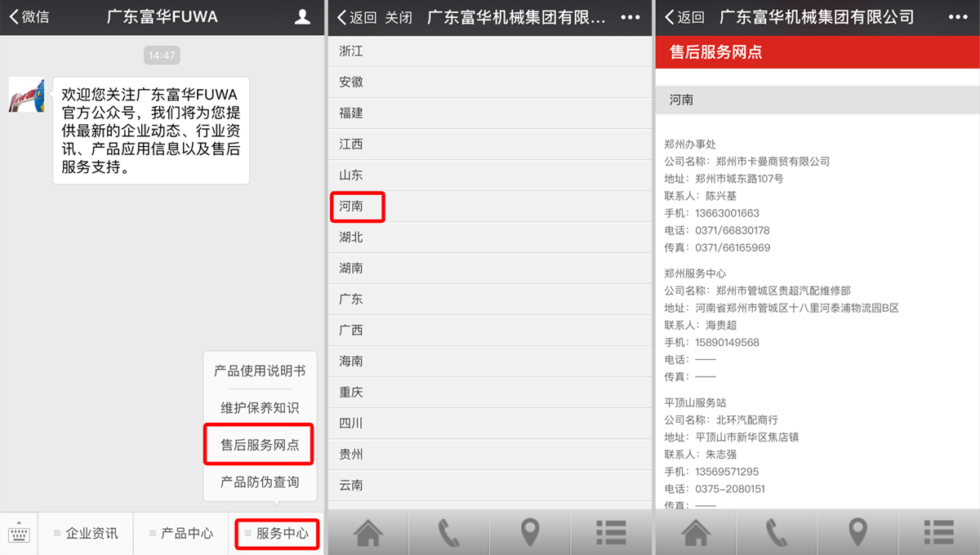The width and height of the screenshot is (980, 555).
Task: Tap the welcome message bubble
Action: point(151,131)
